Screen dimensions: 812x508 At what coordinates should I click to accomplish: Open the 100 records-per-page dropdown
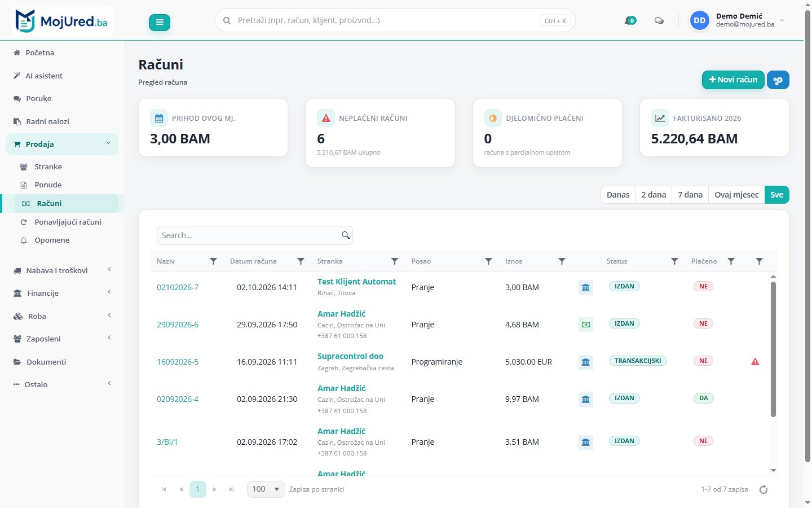[266, 489]
